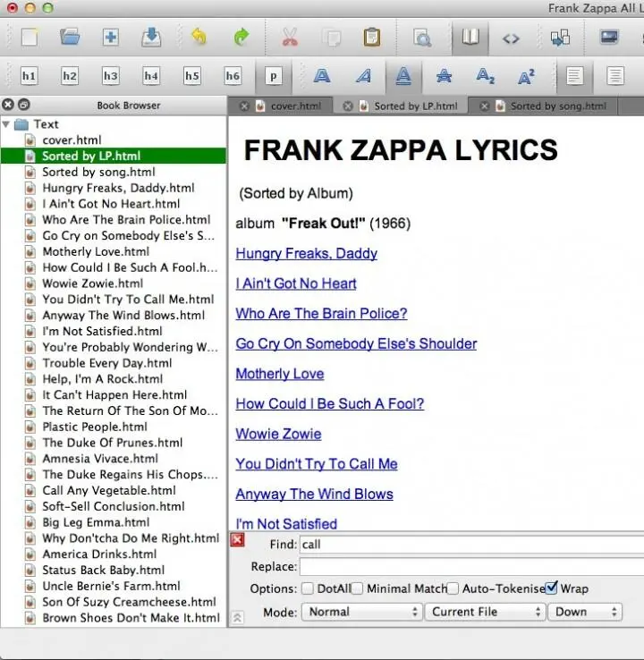Apply Heading 3 style
644x660 pixels.
tap(111, 76)
